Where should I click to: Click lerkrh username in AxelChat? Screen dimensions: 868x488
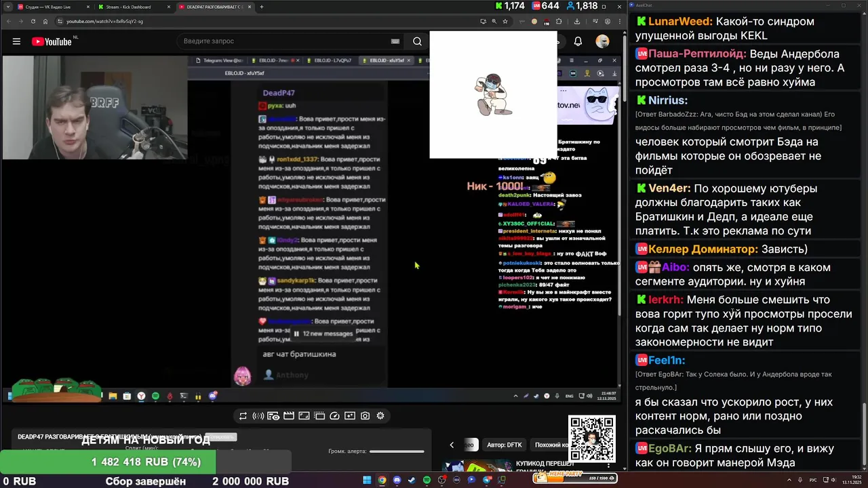tap(666, 300)
